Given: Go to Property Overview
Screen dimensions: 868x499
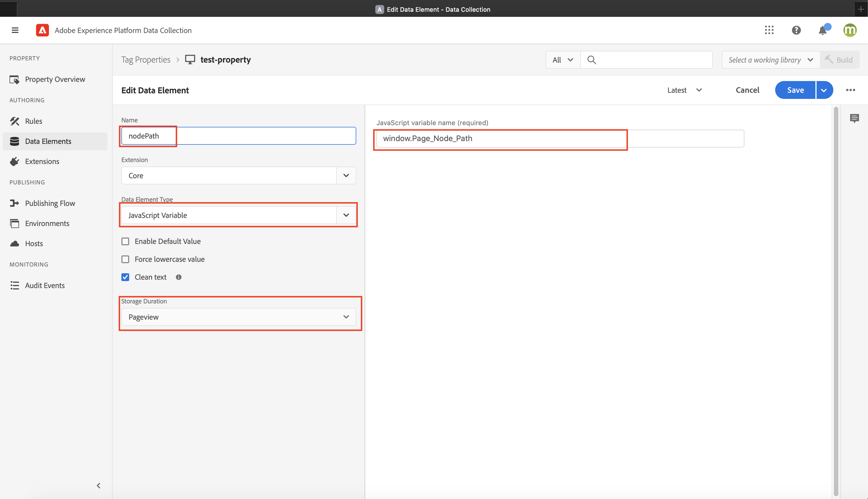Looking at the screenshot, I should coord(55,80).
